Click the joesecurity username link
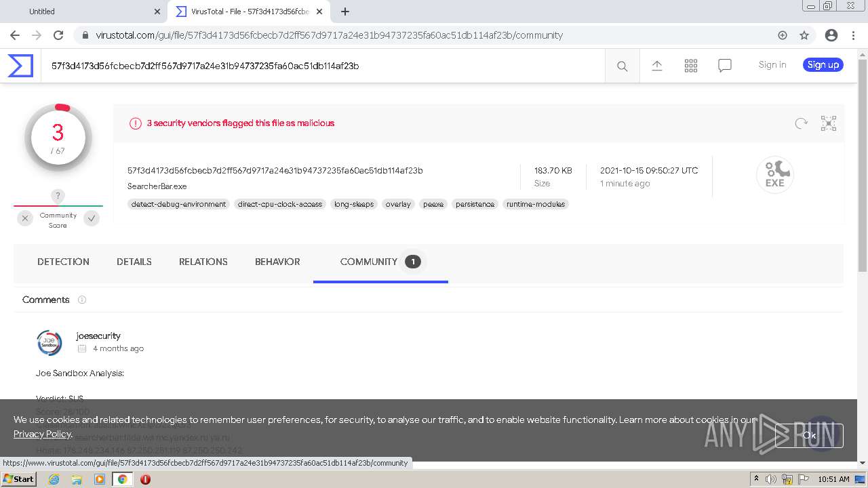Screen dimensions: 868x488 coord(98,335)
